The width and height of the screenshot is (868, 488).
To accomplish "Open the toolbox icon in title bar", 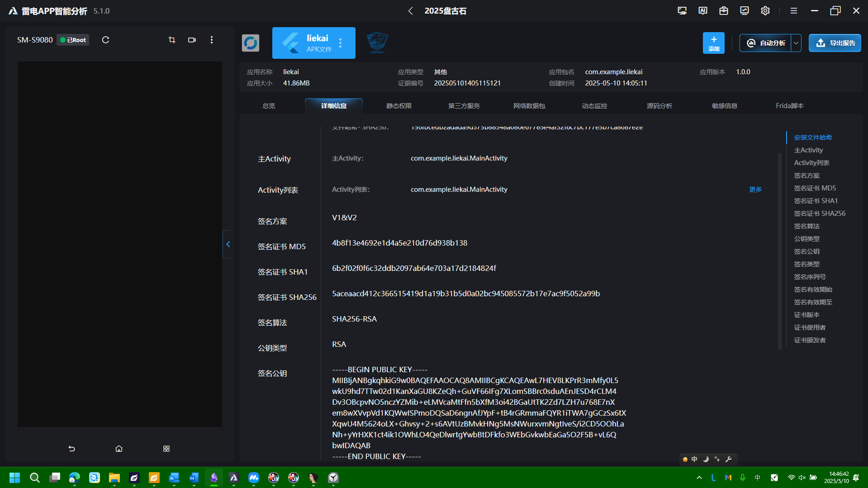I will point(724,11).
